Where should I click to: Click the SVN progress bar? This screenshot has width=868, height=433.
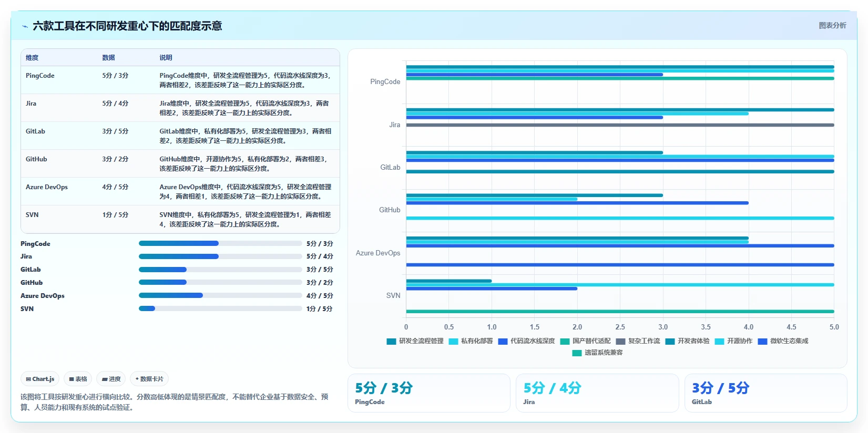click(x=220, y=308)
